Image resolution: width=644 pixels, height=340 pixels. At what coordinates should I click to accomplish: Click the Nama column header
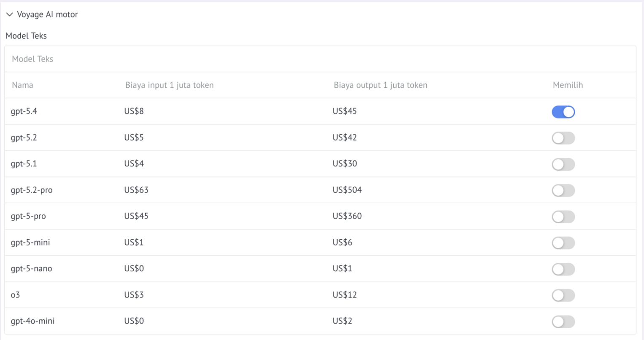point(22,85)
